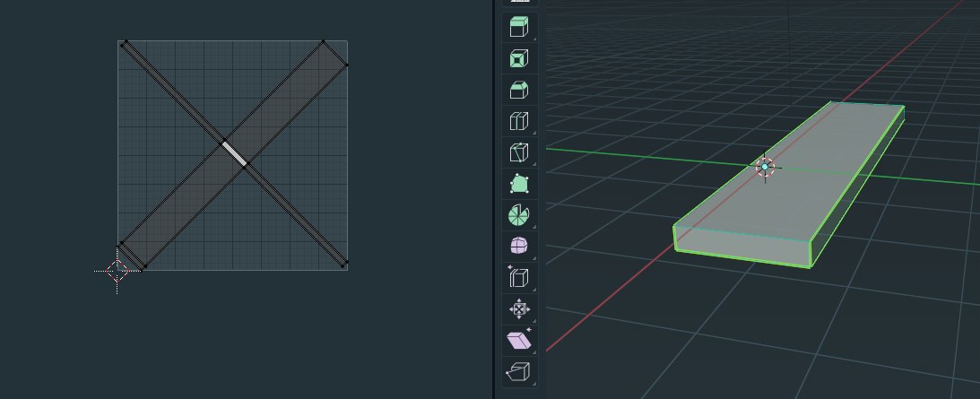Select the Rip Region tool

tap(519, 371)
